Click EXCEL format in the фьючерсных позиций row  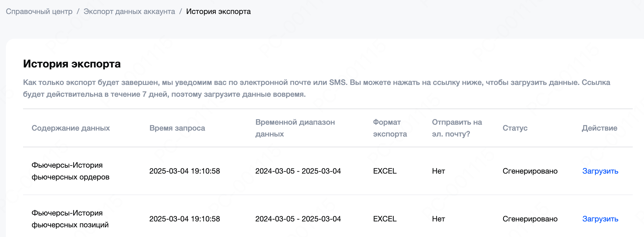pyautogui.click(x=385, y=219)
